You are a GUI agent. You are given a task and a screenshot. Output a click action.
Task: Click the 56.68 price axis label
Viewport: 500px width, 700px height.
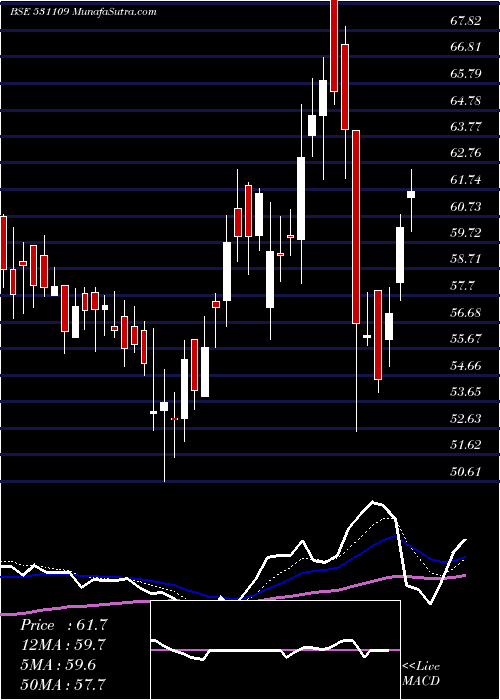466,312
